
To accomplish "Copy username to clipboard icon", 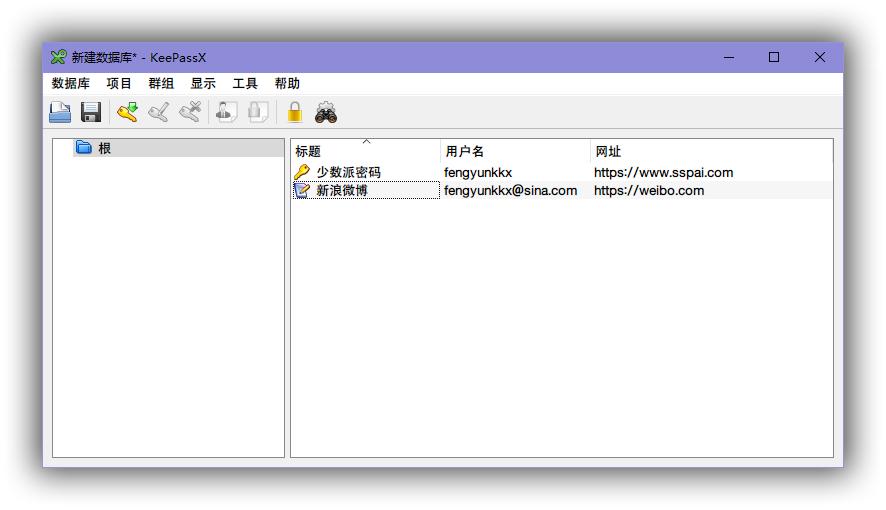I will pyautogui.click(x=227, y=112).
